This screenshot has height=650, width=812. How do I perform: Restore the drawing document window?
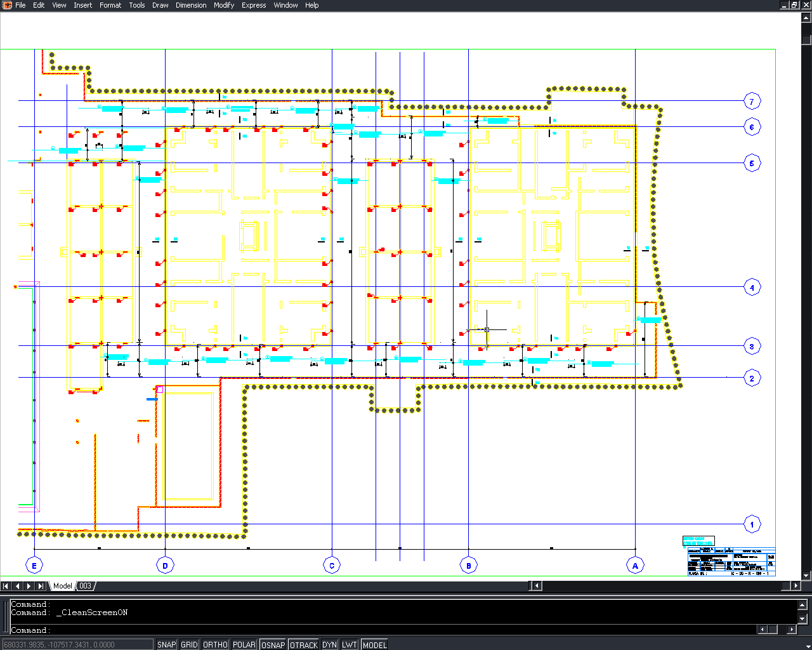pos(794,5)
